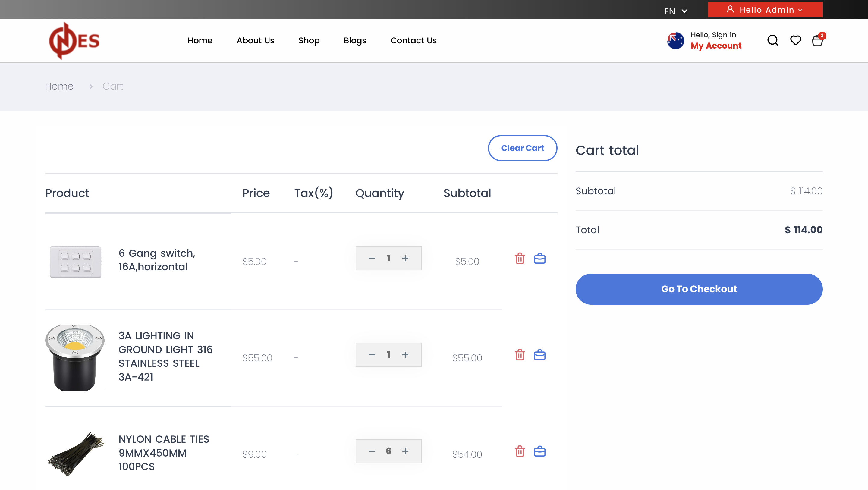The height and width of the screenshot is (490, 868).
Task: Decrease quantity of 3A Lighting Ground Light
Action: [372, 355]
